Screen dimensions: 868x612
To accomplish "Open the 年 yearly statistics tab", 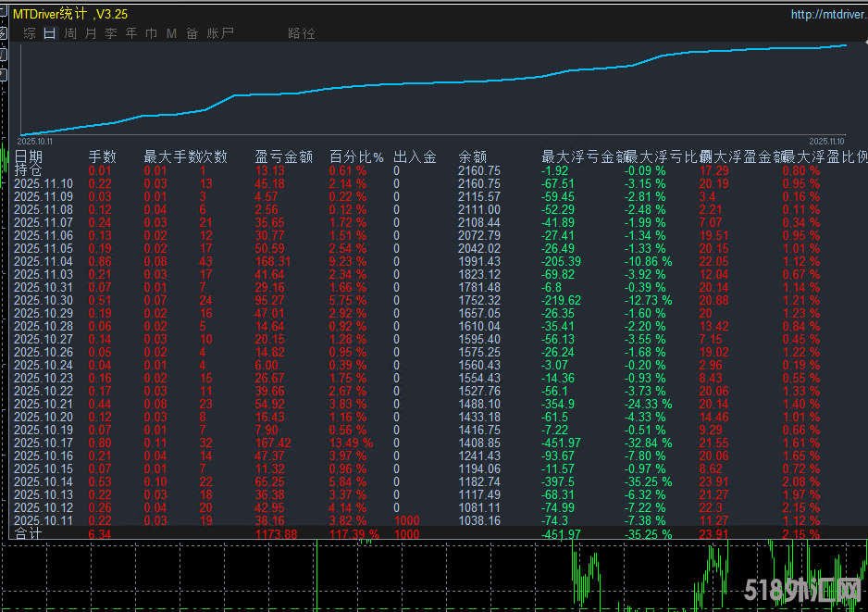I will pos(131,33).
